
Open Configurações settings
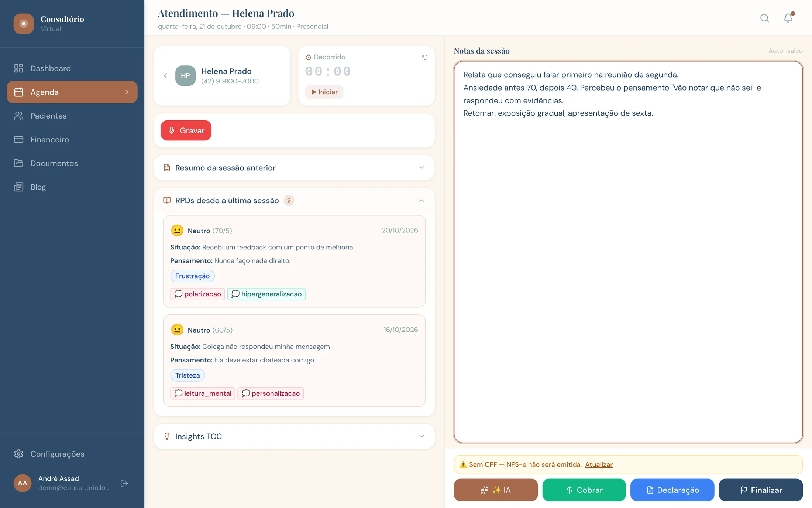[72, 454]
